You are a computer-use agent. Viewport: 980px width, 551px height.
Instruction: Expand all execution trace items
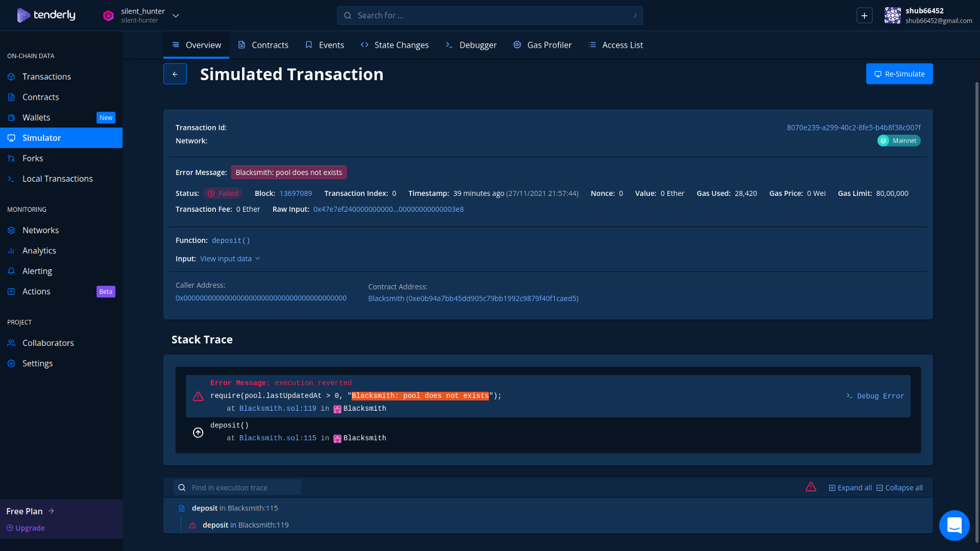850,488
